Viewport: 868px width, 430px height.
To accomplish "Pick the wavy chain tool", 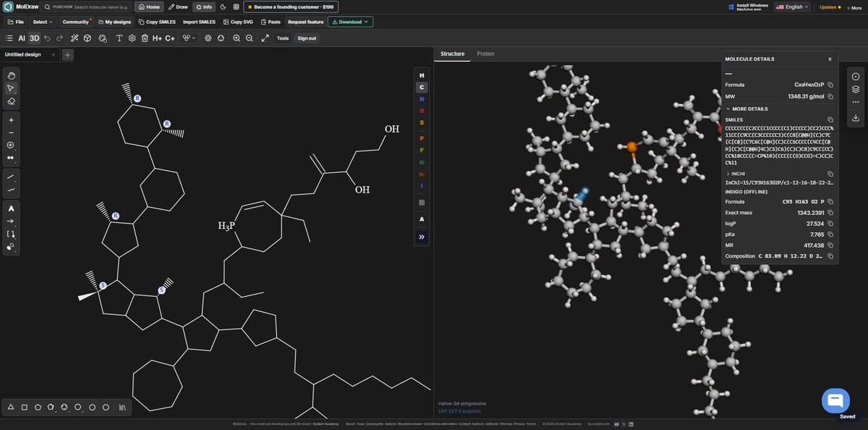I will point(11,190).
